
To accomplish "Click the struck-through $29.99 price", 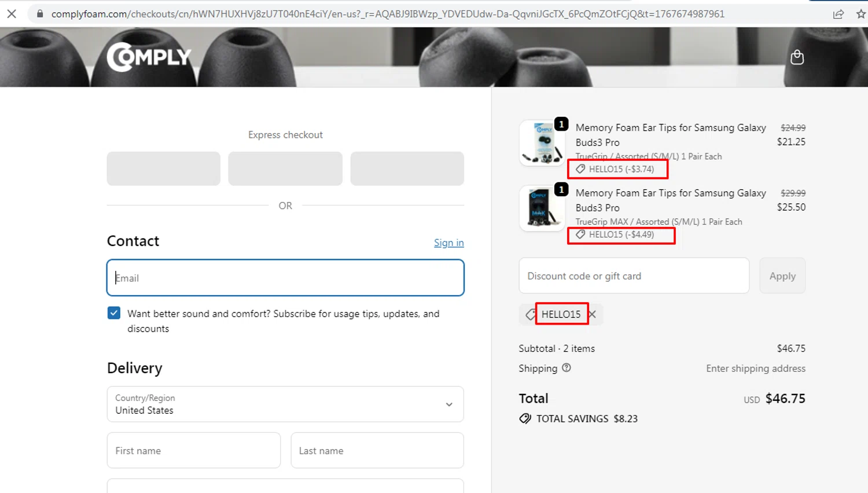I will [793, 193].
